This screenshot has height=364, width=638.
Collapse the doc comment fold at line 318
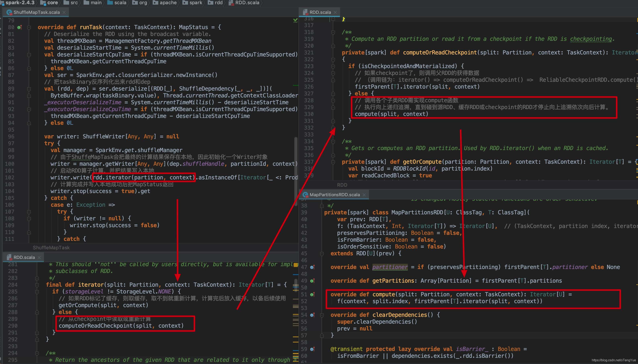(x=333, y=32)
